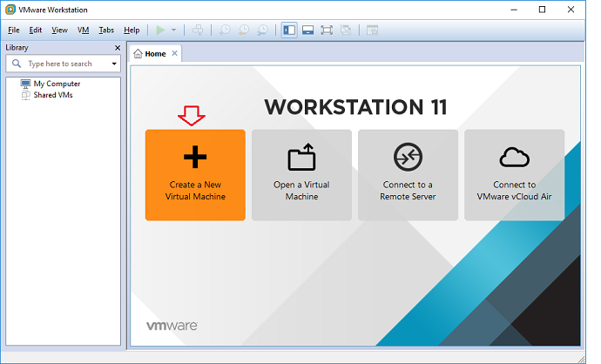
Task: Select the Home tab
Action: tap(155, 54)
